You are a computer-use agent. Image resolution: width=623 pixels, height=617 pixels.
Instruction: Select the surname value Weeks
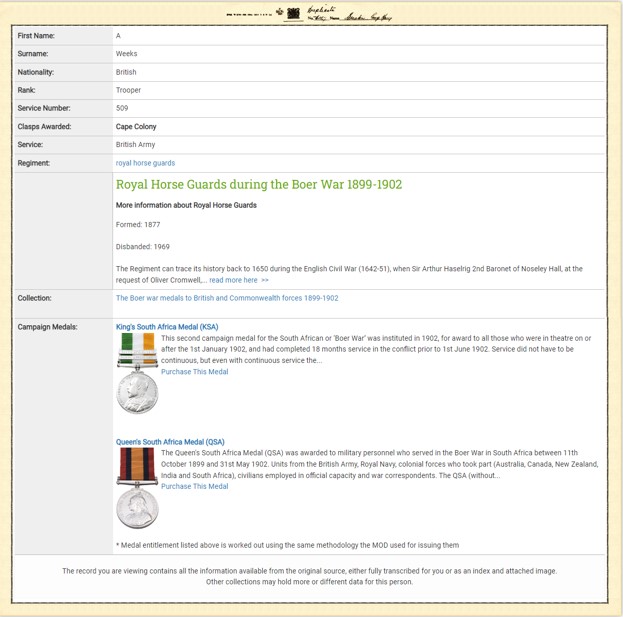(x=126, y=54)
